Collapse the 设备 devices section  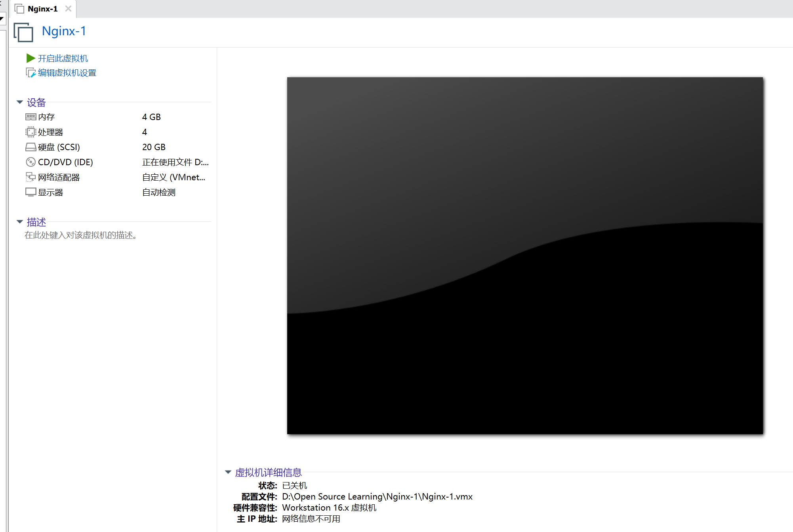pyautogui.click(x=20, y=102)
